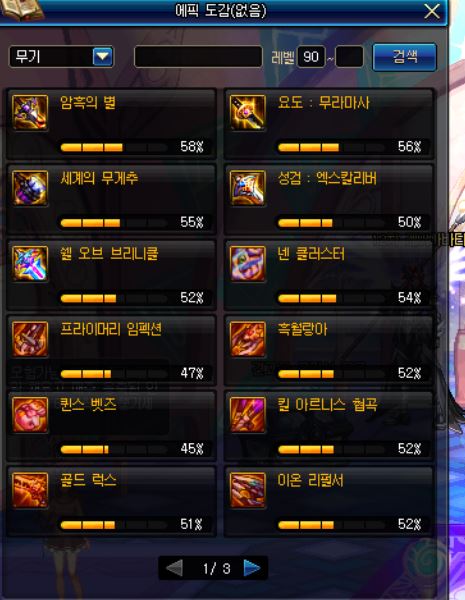The height and width of the screenshot is (600, 465).
Task: Click the empty maximum level field
Action: (x=349, y=57)
